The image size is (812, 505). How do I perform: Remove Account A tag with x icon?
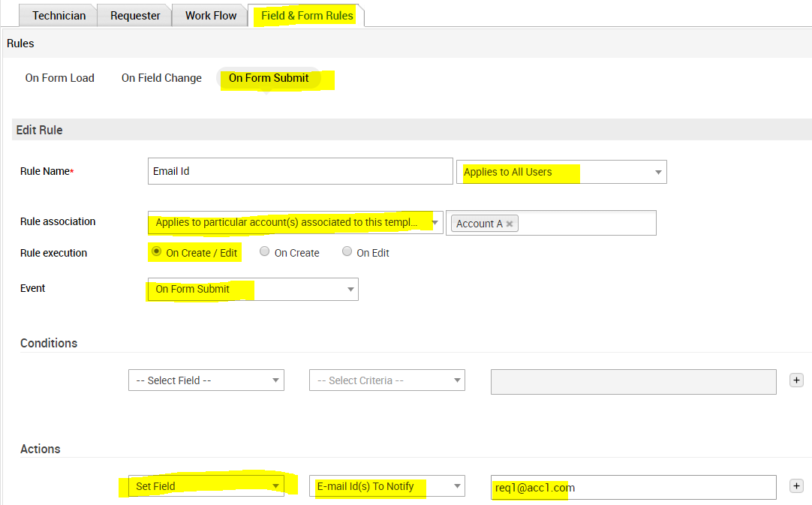510,224
